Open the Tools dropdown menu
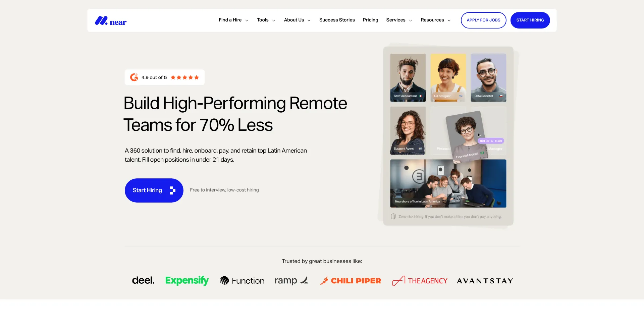 (x=266, y=20)
